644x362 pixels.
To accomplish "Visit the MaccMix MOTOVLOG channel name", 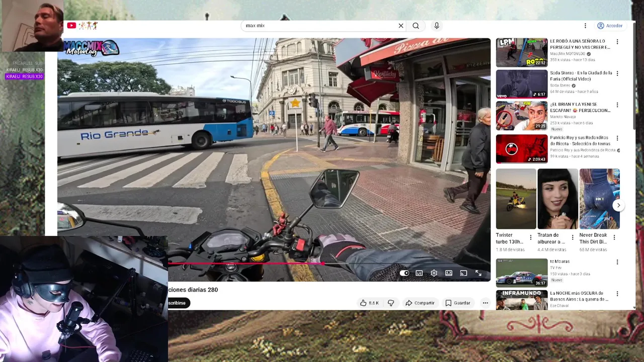I will point(568,54).
